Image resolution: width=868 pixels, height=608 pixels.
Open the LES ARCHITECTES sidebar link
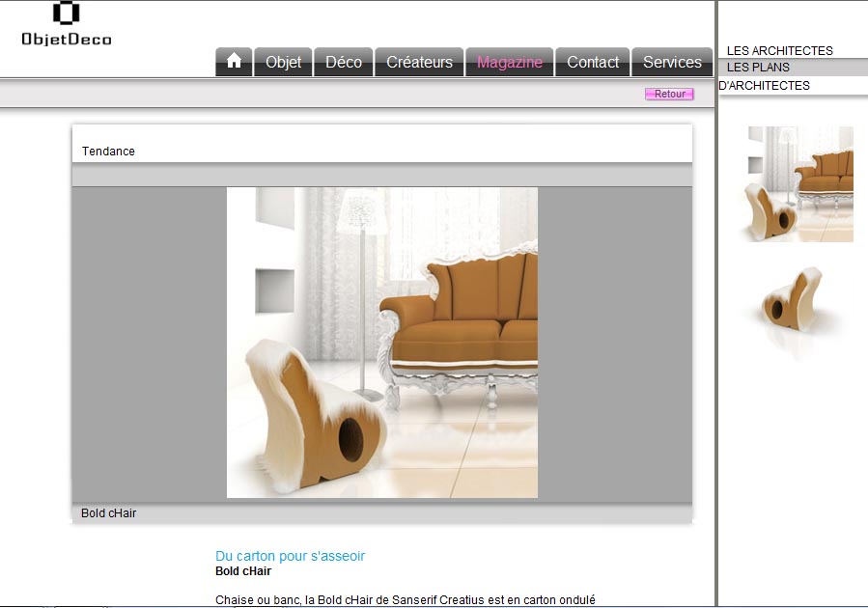pyautogui.click(x=779, y=51)
